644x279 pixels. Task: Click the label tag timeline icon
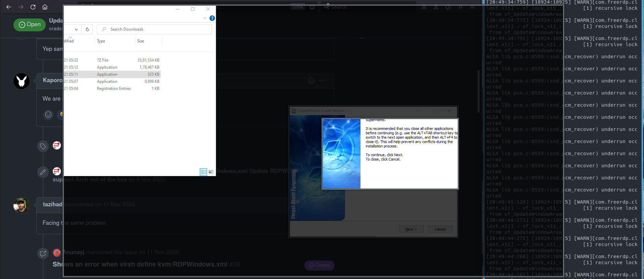coord(43,146)
